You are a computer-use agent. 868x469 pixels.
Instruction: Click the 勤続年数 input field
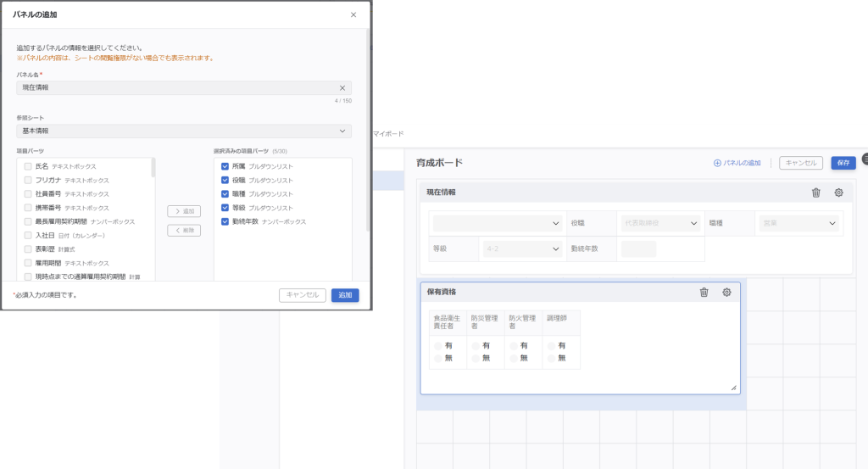tap(638, 249)
